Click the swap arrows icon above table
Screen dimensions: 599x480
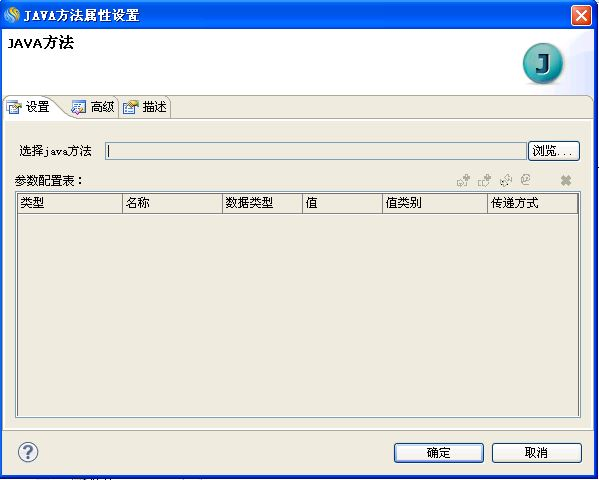tap(506, 180)
